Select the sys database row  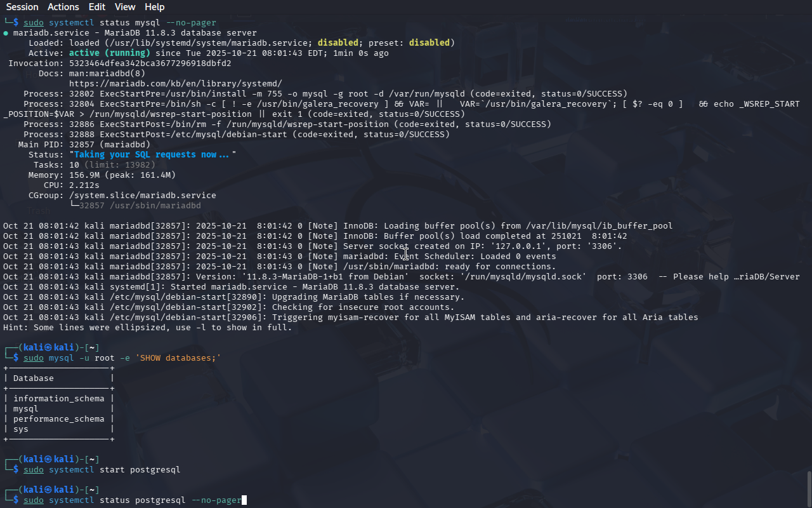pyautogui.click(x=20, y=429)
